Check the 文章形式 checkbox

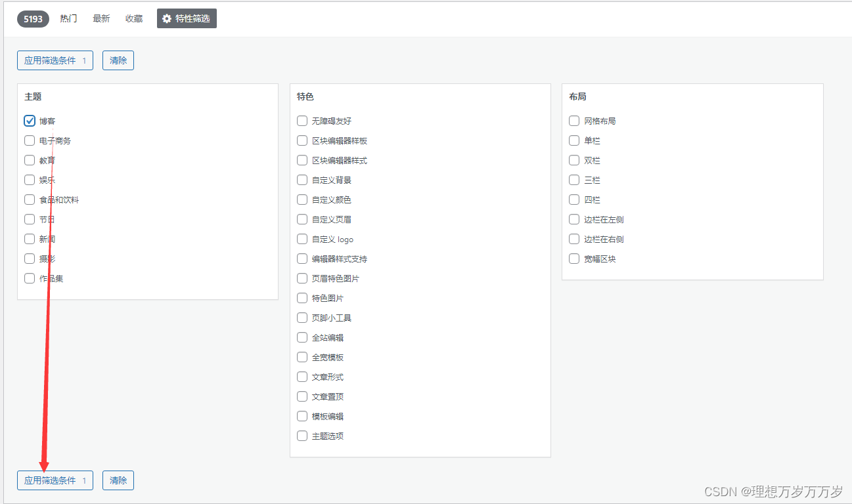point(302,377)
